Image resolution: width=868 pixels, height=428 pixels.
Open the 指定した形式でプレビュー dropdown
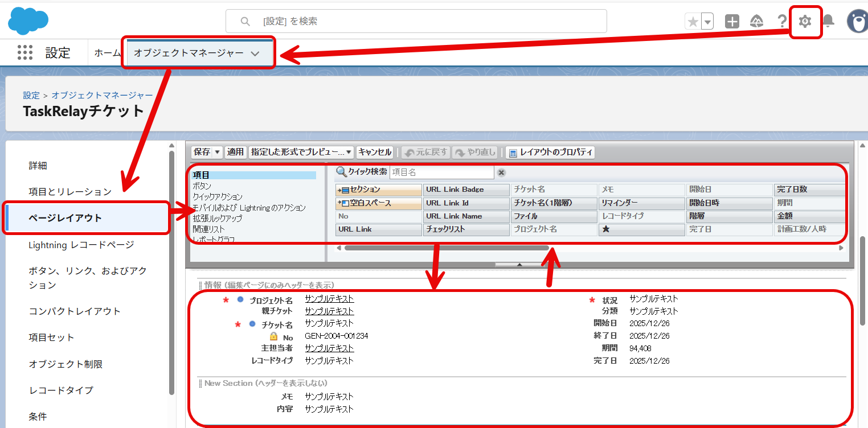[301, 152]
